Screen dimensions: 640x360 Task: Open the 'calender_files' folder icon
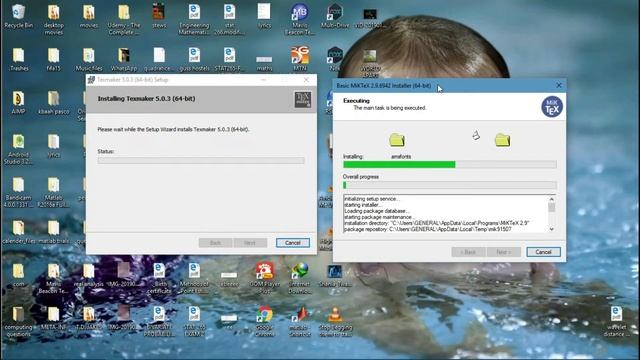click(x=18, y=232)
